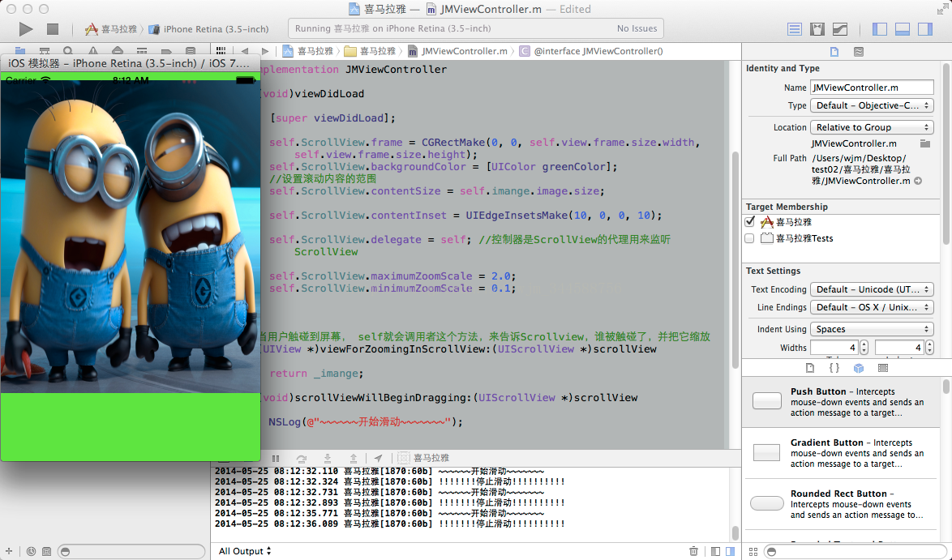Open the file Type dropdown
952x560 pixels.
pos(872,105)
